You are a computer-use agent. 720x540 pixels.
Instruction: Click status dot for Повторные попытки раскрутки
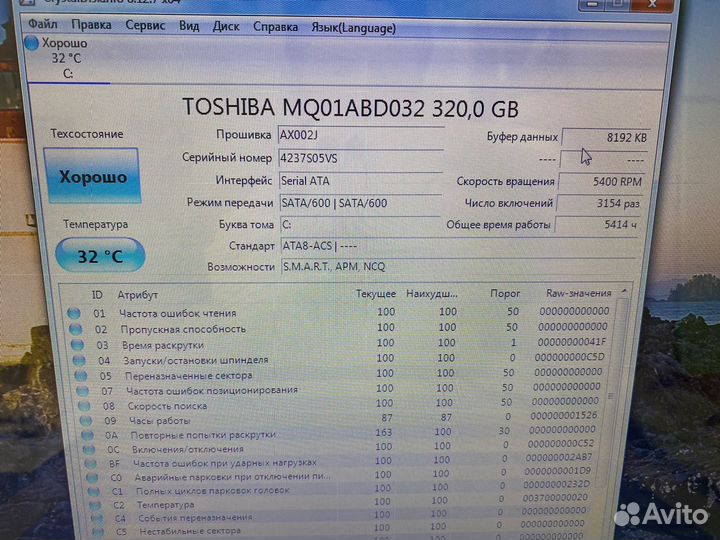pyautogui.click(x=87, y=435)
